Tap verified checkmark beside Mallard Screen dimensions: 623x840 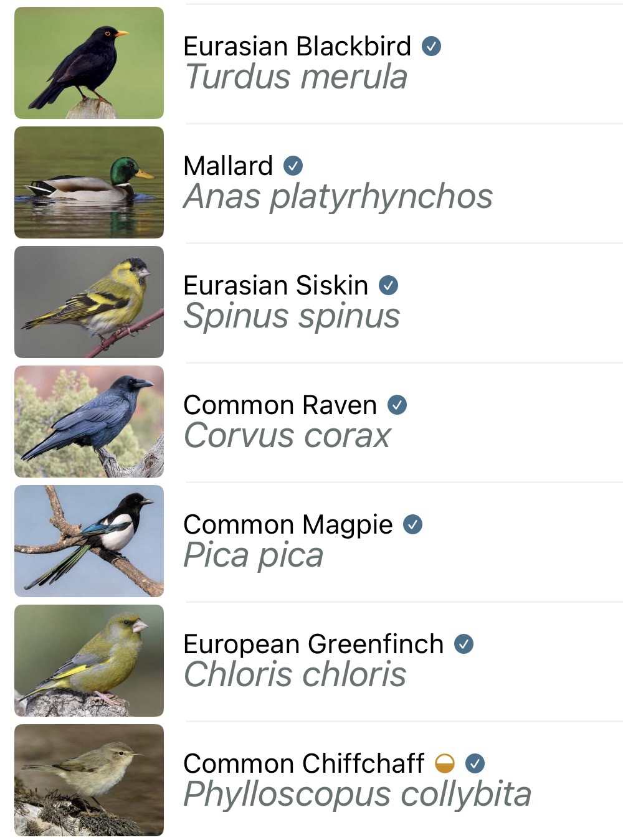293,166
